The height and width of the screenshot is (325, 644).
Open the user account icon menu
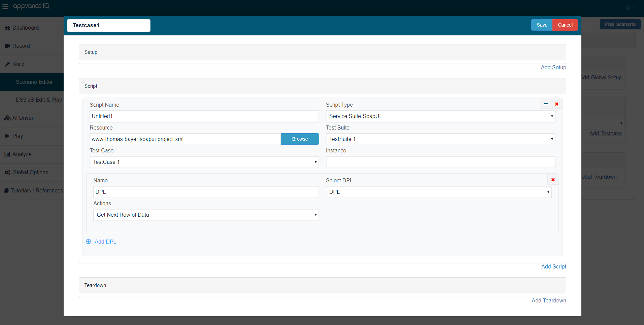coord(631,7)
